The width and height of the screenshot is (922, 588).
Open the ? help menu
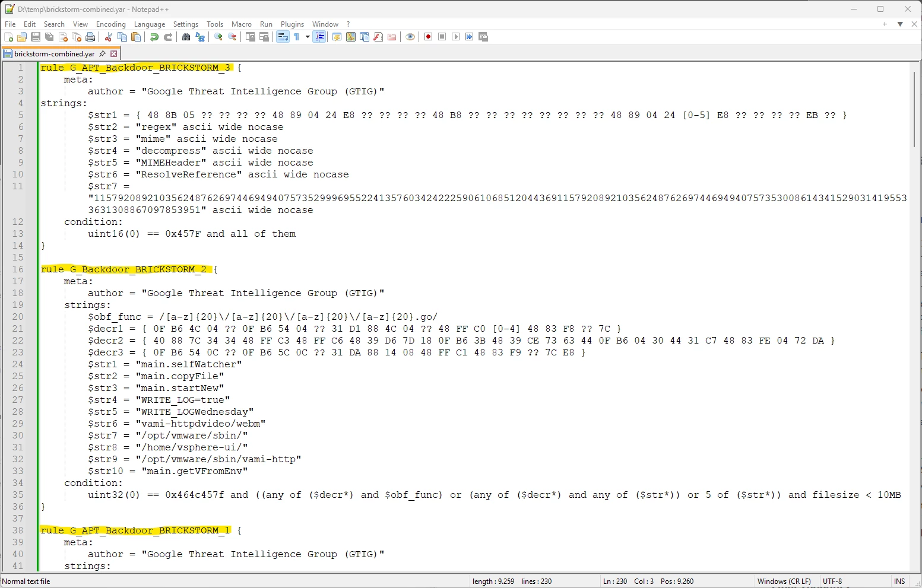click(x=348, y=24)
